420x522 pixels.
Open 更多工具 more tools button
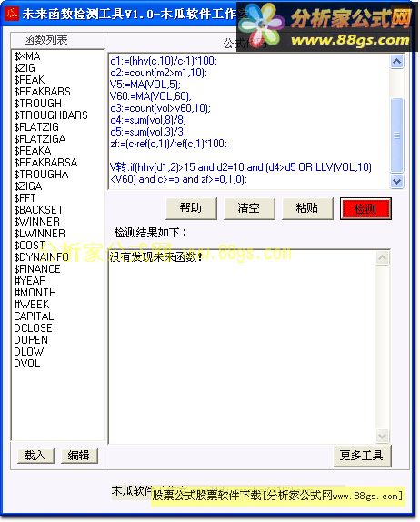click(362, 456)
